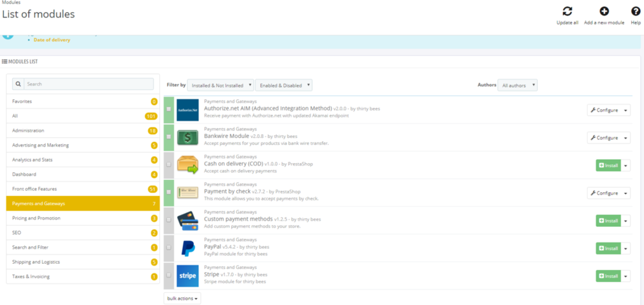Image resolution: width=644 pixels, height=305 pixels.
Task: Expand Payment by check Configure dropdown arrow
Action: point(626,193)
